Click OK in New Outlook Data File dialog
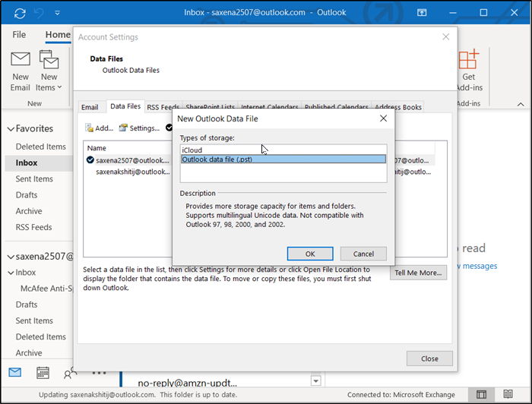Image resolution: width=532 pixels, height=404 pixels. [310, 254]
